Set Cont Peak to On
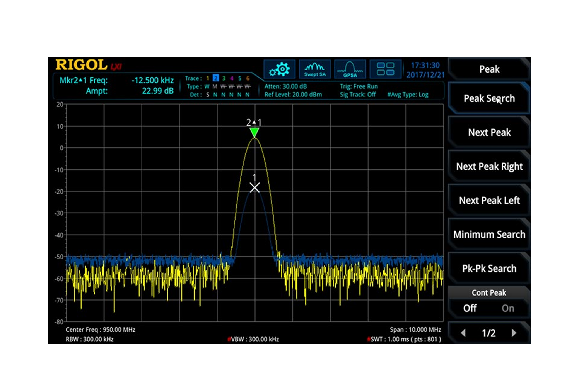This screenshot has width=567, height=392. [x=507, y=308]
